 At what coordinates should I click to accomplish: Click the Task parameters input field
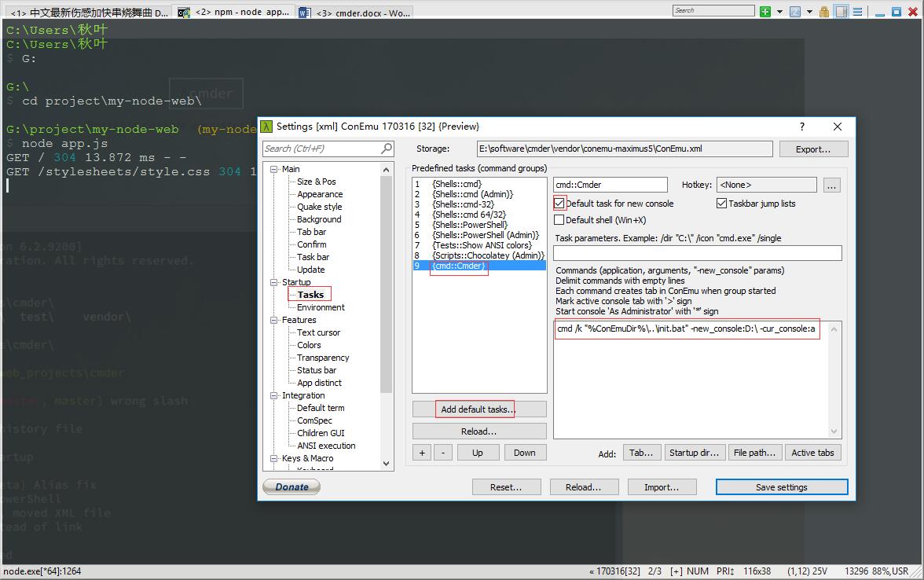[698, 253]
